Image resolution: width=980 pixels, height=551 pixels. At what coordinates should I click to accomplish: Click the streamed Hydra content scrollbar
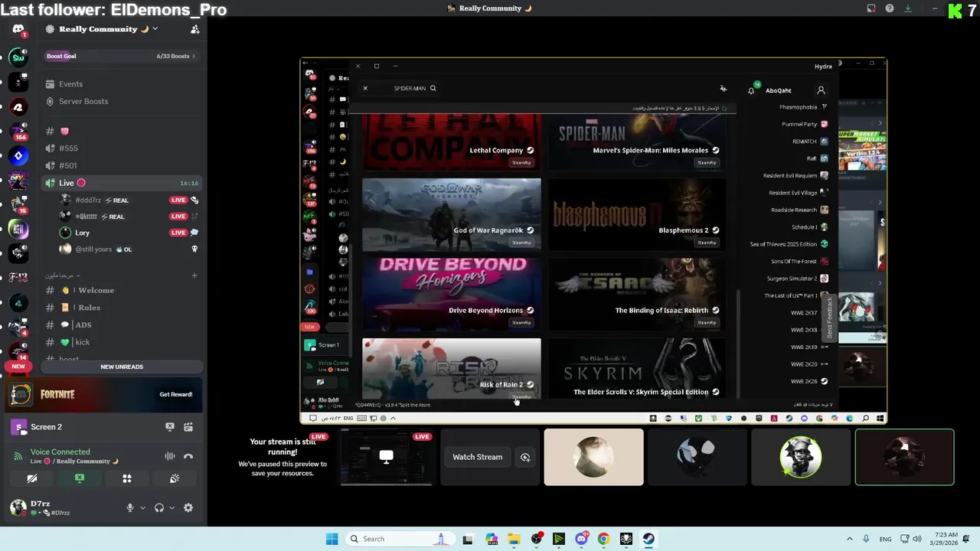point(738,344)
